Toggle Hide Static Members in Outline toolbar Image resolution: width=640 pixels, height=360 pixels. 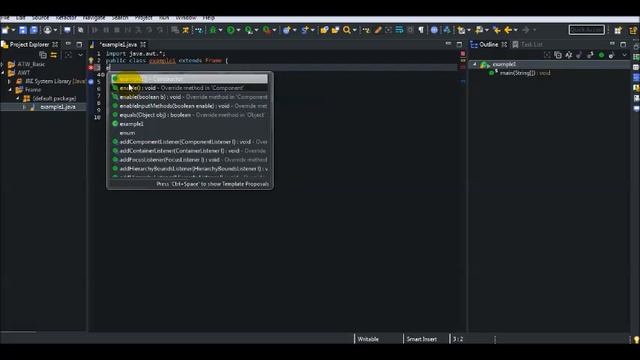[590, 55]
